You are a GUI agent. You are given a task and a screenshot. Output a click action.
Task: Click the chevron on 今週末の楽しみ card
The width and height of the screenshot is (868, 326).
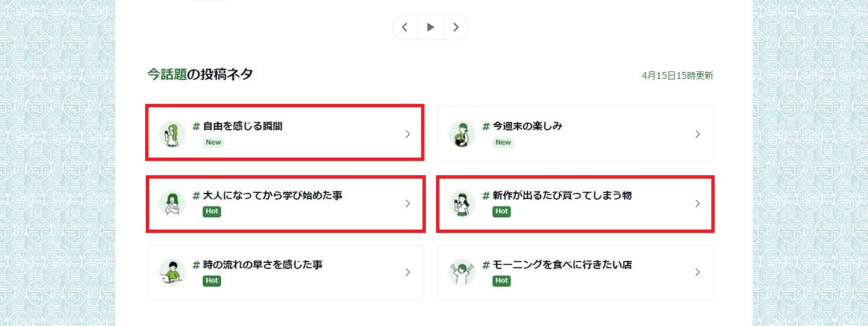tap(697, 134)
